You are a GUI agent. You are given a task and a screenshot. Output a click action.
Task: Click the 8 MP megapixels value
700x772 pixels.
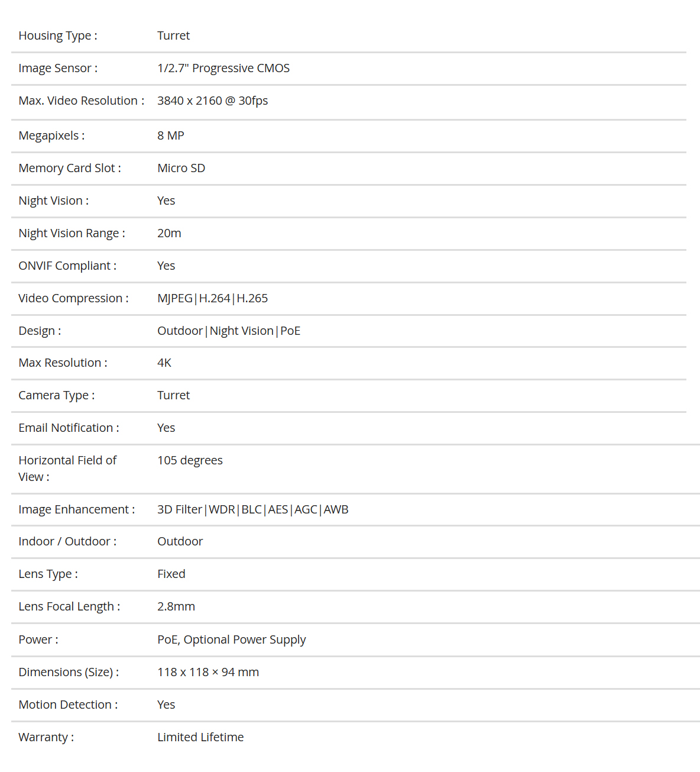[171, 135]
